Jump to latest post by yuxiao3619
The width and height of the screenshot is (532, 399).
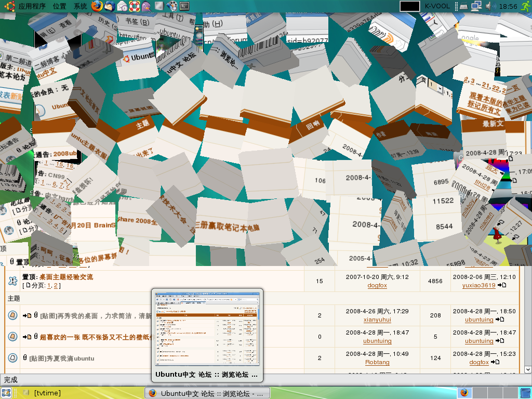(502, 285)
